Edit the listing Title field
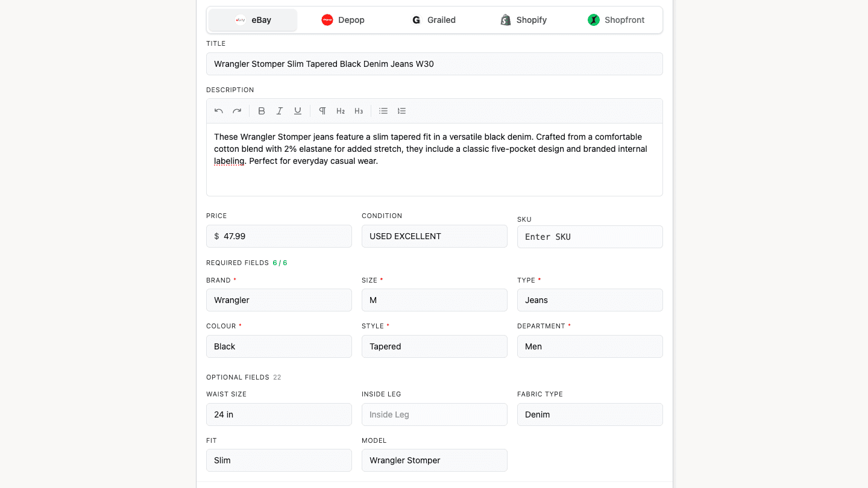The width and height of the screenshot is (868, 488). point(435,64)
